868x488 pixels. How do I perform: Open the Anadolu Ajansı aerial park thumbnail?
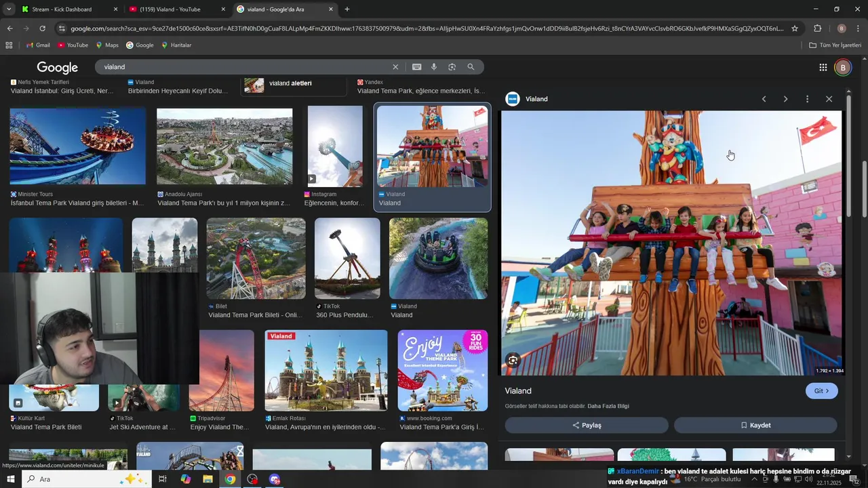pyautogui.click(x=224, y=146)
